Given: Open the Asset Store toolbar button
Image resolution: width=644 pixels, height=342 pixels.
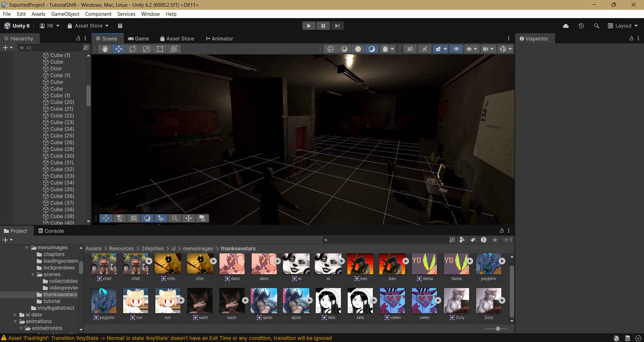Looking at the screenshot, I should (88, 26).
